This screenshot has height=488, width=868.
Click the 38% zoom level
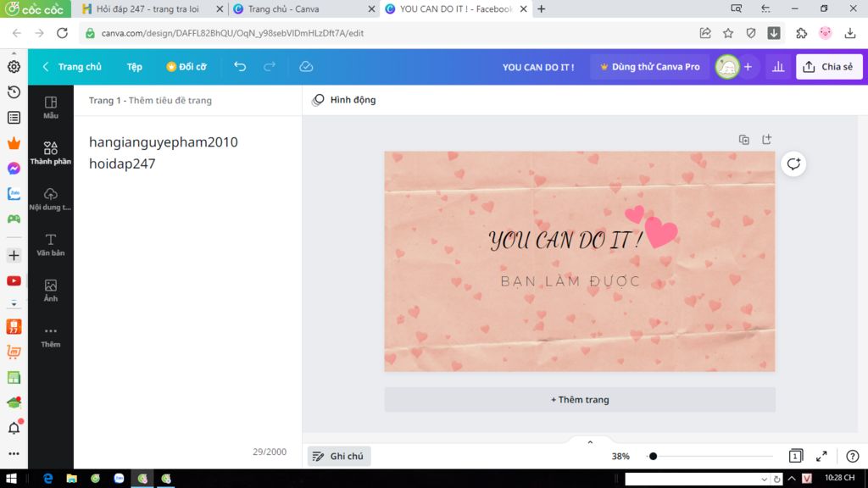(620, 456)
